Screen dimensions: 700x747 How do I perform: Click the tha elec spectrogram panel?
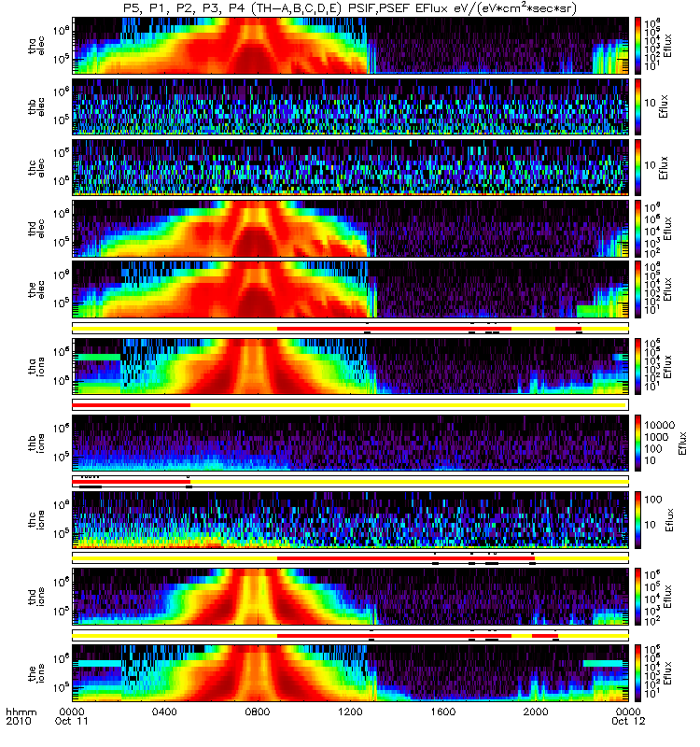pyautogui.click(x=351, y=46)
